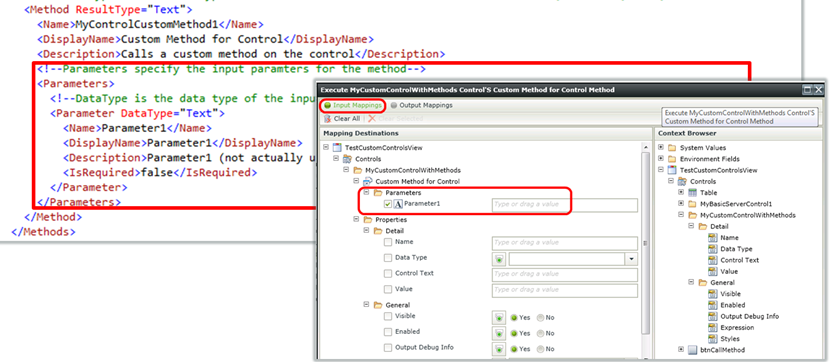Image resolution: width=830 pixels, height=362 pixels.
Task: Check the Visible property checkbox
Action: [x=388, y=316]
